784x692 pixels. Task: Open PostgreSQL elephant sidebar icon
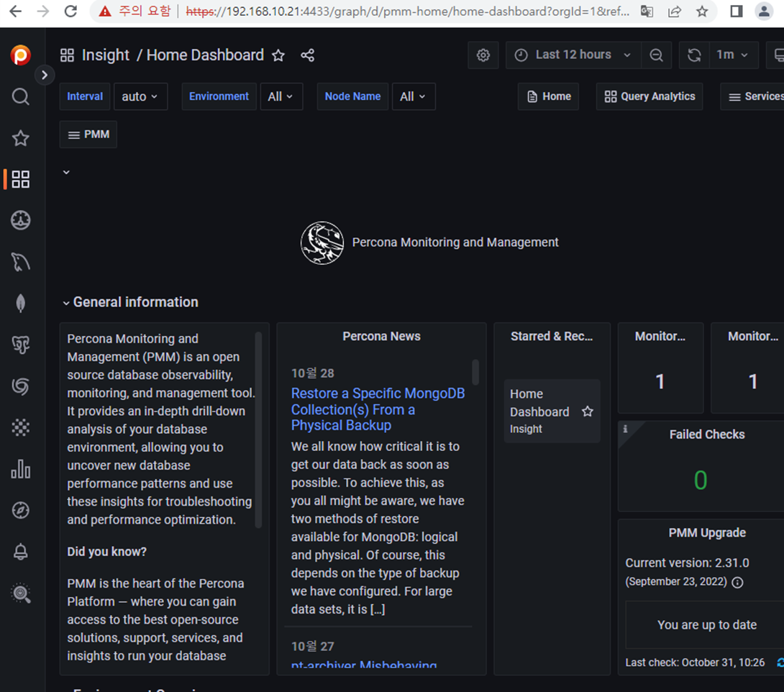click(x=21, y=345)
